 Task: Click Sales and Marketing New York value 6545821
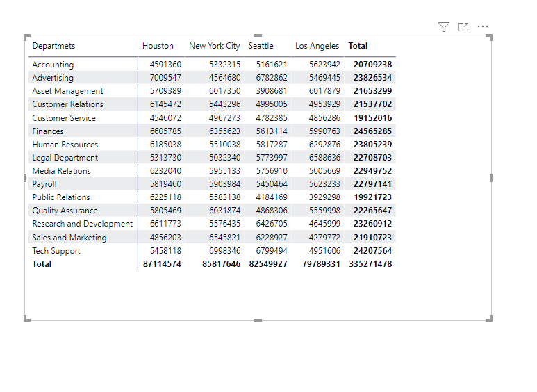point(224,238)
